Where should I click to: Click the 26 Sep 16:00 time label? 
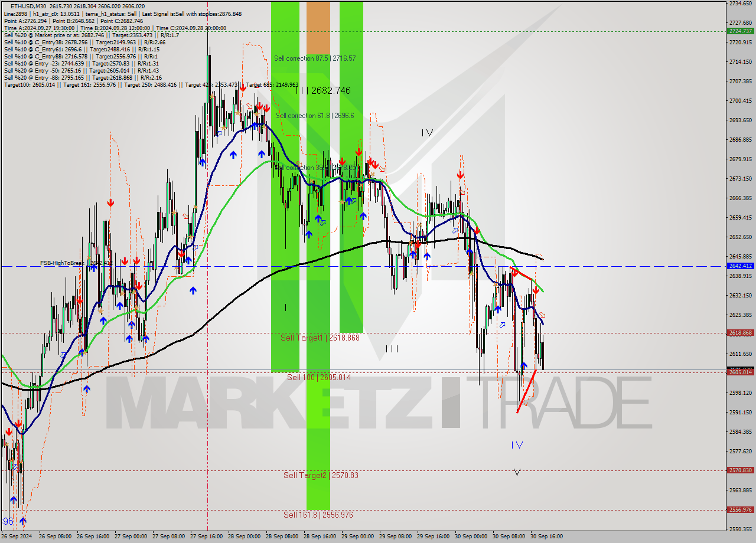click(x=94, y=537)
